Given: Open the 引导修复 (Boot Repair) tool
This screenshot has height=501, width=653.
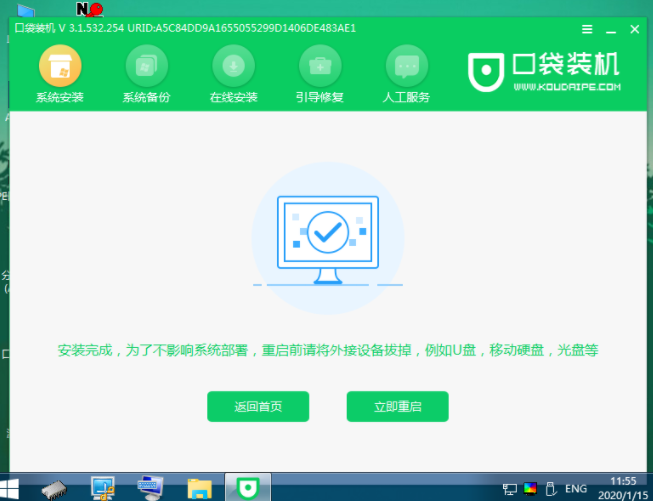Looking at the screenshot, I should pos(320,75).
